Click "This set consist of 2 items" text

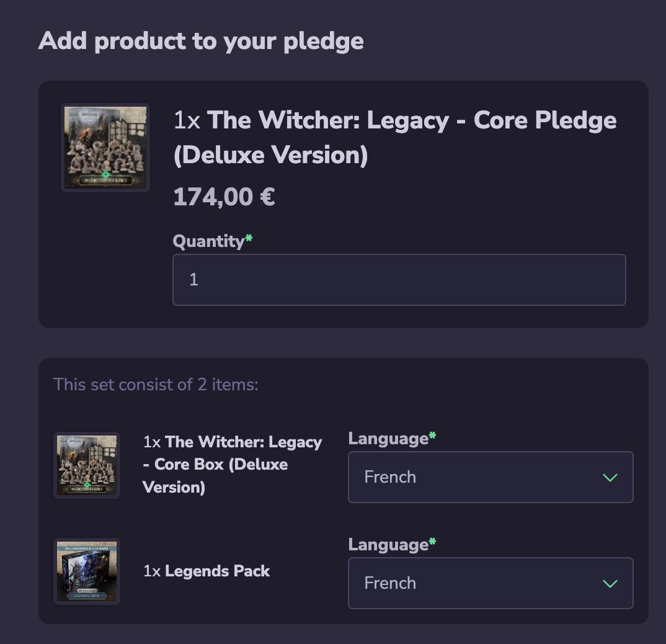point(156,385)
